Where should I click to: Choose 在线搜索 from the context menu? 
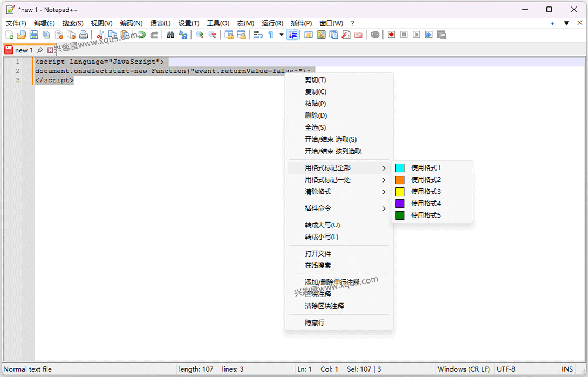339,266
